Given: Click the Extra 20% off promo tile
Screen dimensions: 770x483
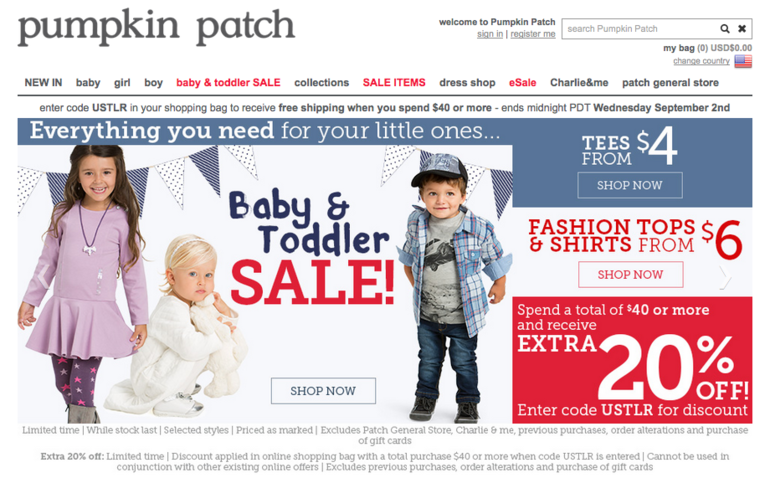Looking at the screenshot, I should coord(632,360).
